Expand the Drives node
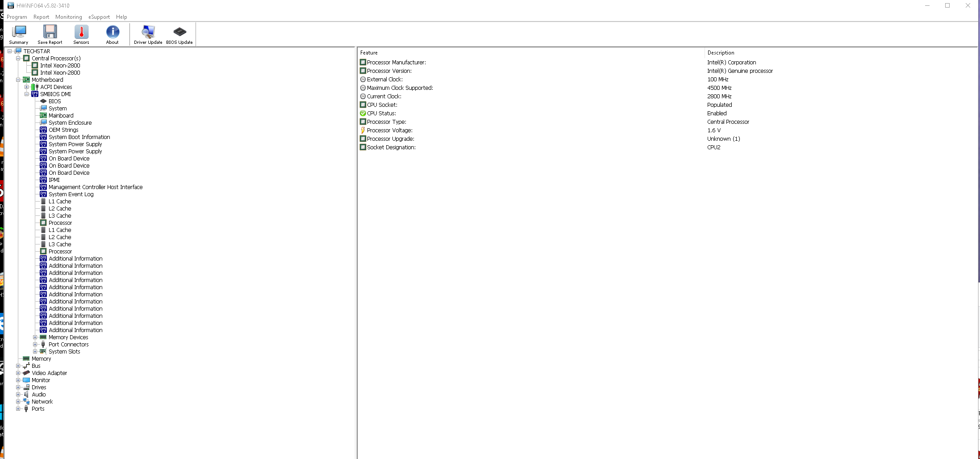This screenshot has width=980, height=459. pyautogui.click(x=18, y=387)
